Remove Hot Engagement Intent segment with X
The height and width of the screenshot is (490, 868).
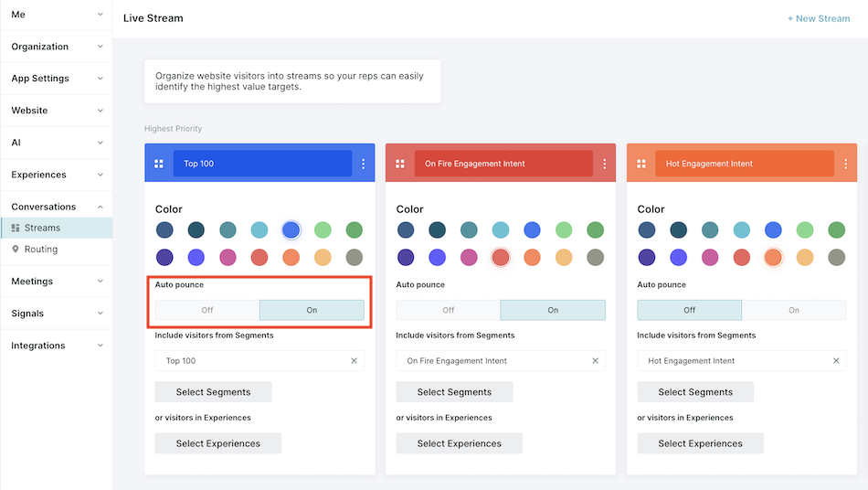[x=836, y=361]
